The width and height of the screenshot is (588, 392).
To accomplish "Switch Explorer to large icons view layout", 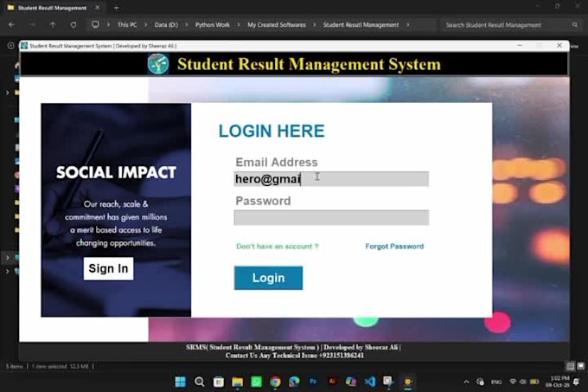I will (x=580, y=366).
